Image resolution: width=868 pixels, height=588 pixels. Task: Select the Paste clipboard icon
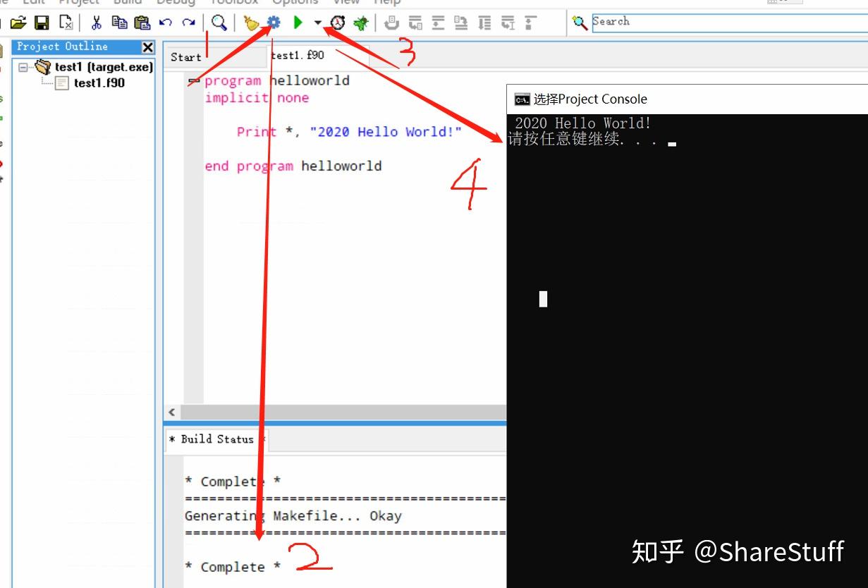(141, 22)
